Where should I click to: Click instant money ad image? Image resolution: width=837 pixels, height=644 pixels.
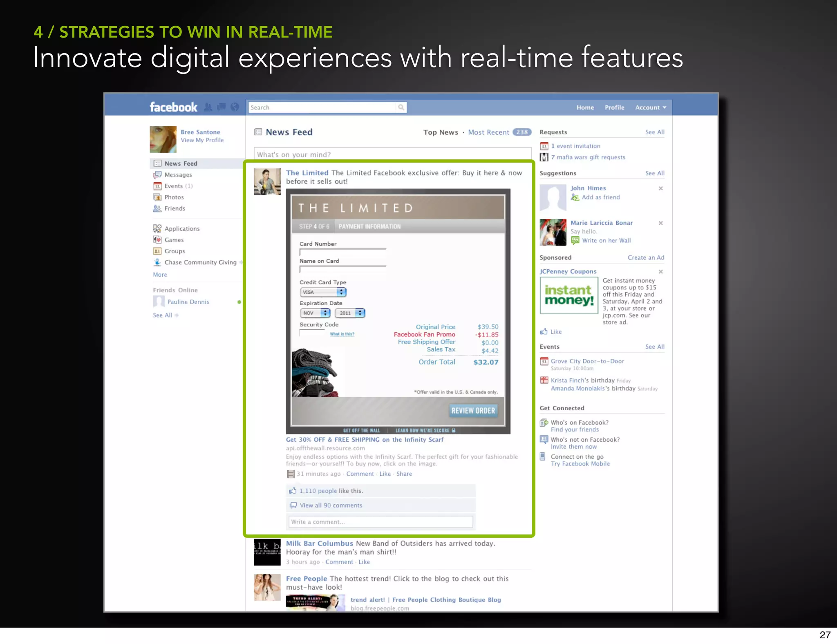[x=569, y=295]
